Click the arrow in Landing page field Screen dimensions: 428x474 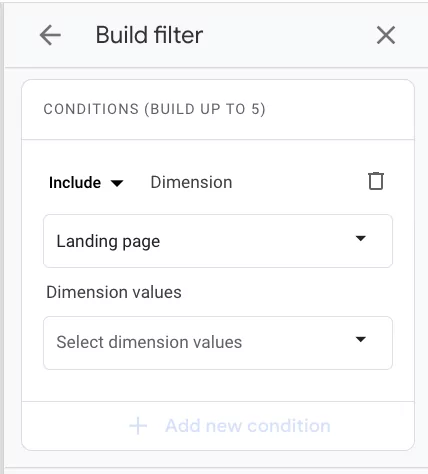(x=361, y=238)
